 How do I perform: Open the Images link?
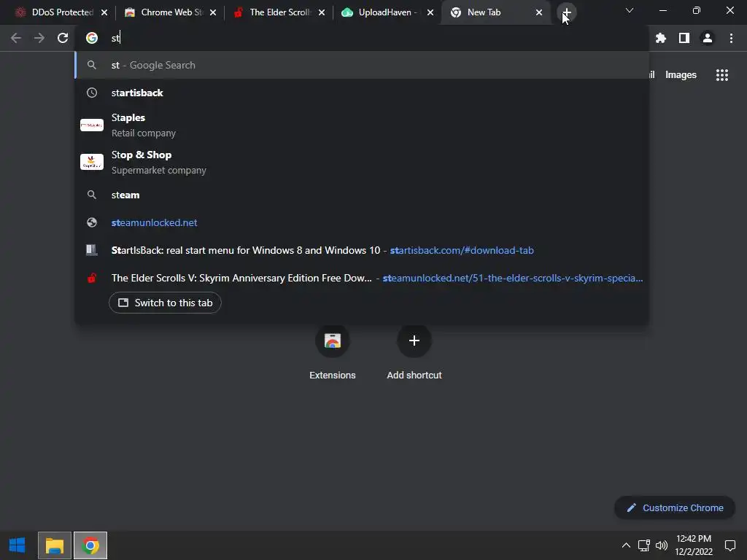pos(681,75)
